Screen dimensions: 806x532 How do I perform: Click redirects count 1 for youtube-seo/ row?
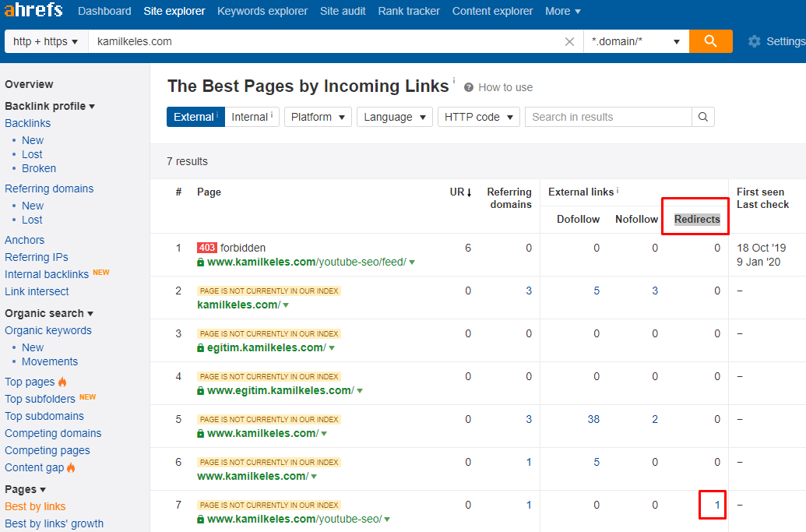717,506
